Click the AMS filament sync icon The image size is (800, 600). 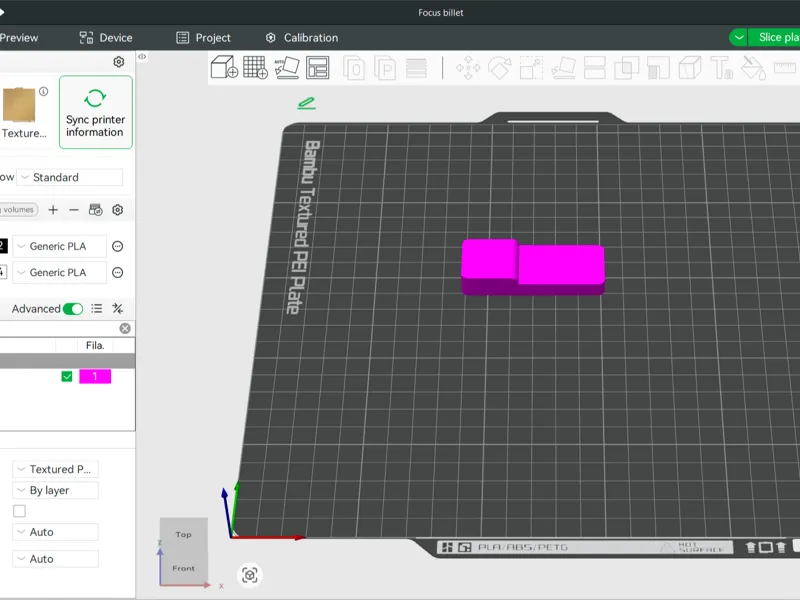point(95,210)
